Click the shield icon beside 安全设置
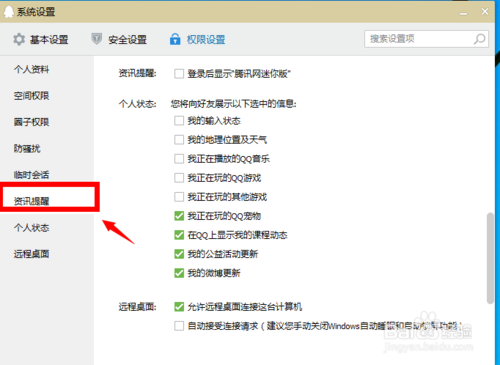The width and height of the screenshot is (500, 365). click(97, 39)
